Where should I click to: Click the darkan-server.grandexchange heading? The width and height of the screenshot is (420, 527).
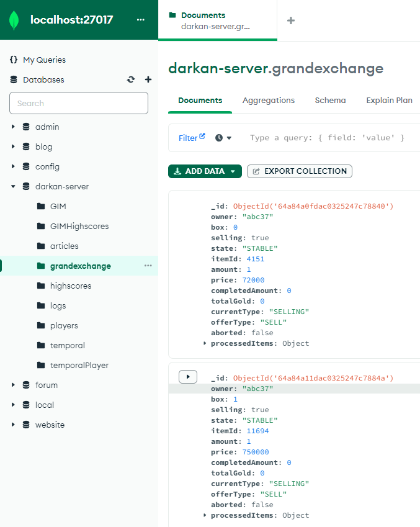276,68
